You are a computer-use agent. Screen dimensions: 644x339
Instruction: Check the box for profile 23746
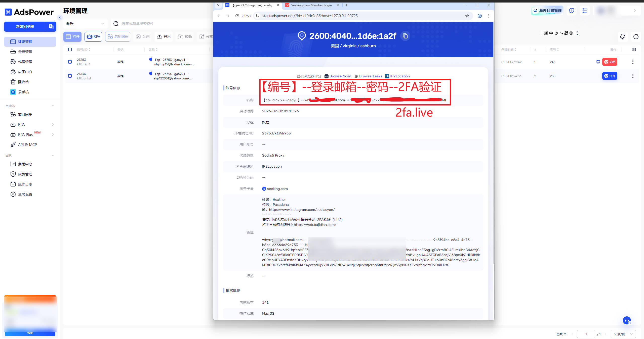[x=70, y=76]
